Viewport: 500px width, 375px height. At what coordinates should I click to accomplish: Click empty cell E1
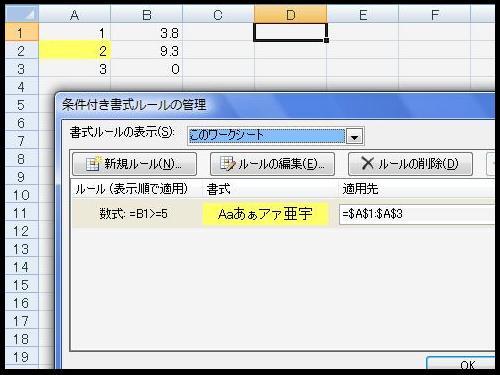point(363,32)
